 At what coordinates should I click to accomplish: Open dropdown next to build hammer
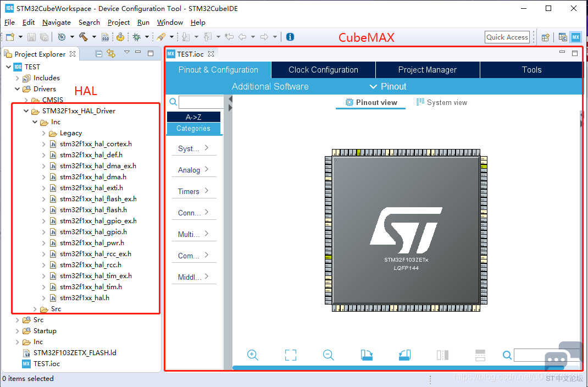point(94,37)
